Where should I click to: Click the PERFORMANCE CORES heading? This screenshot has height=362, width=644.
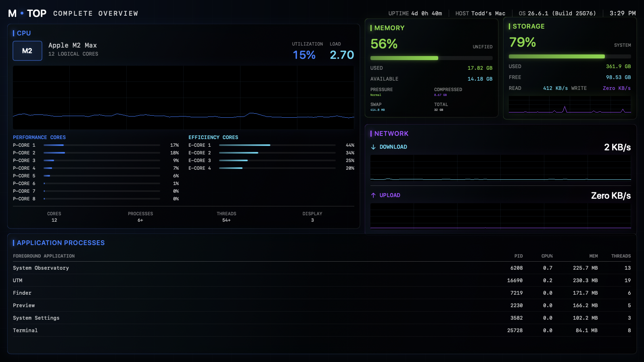coord(39,137)
